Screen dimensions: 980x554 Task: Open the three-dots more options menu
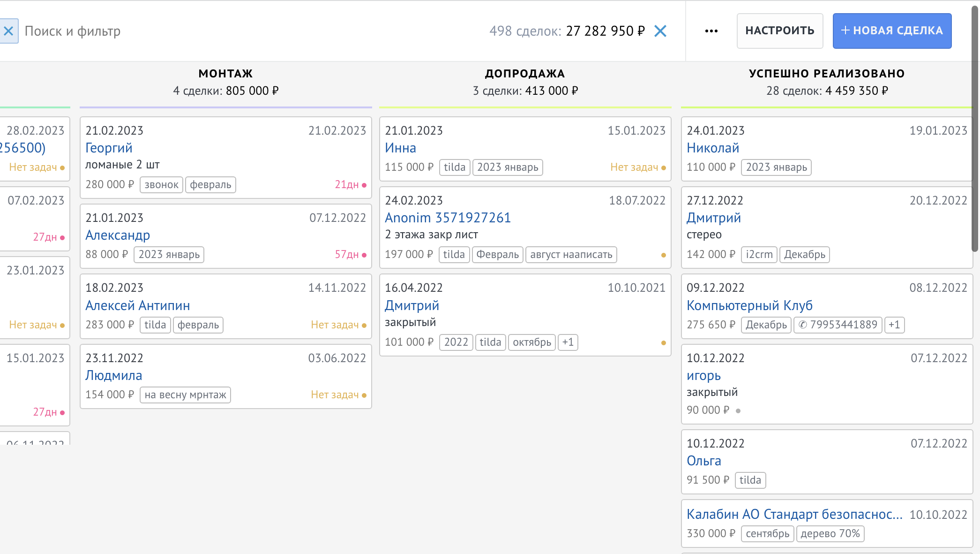click(x=711, y=31)
